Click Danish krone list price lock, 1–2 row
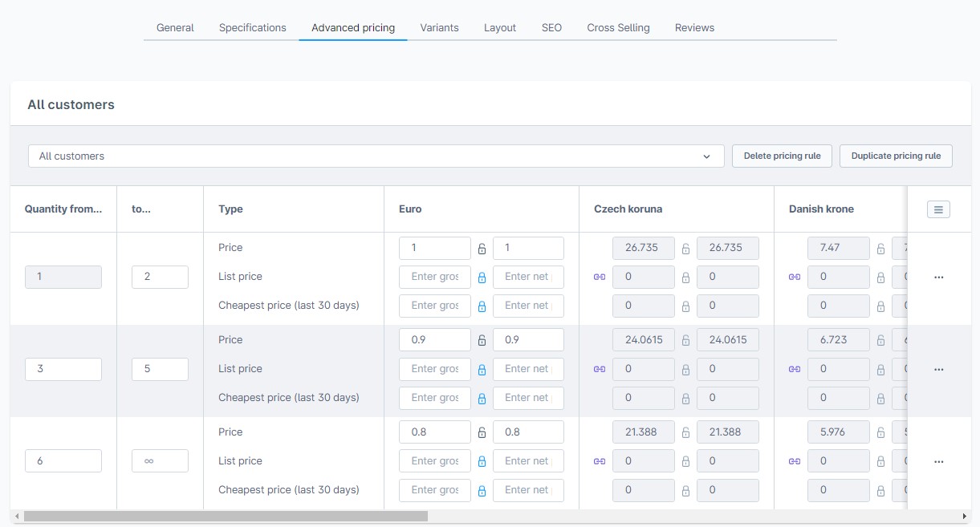980x527 pixels. click(880, 278)
